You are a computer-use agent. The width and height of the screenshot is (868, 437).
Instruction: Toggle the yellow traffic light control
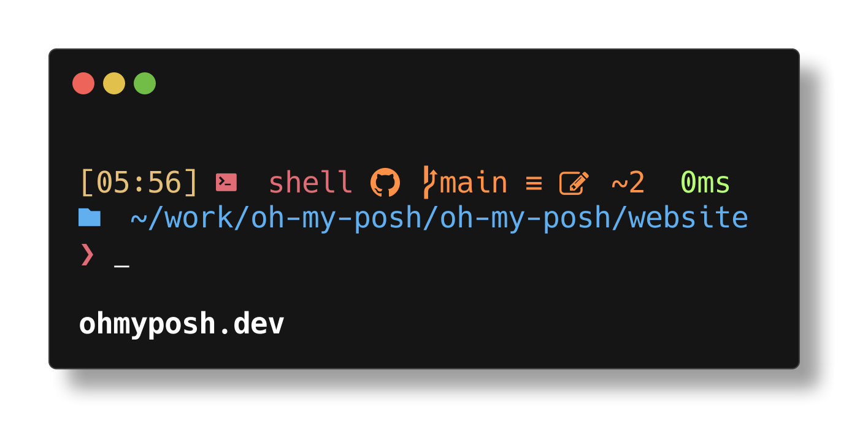point(114,83)
